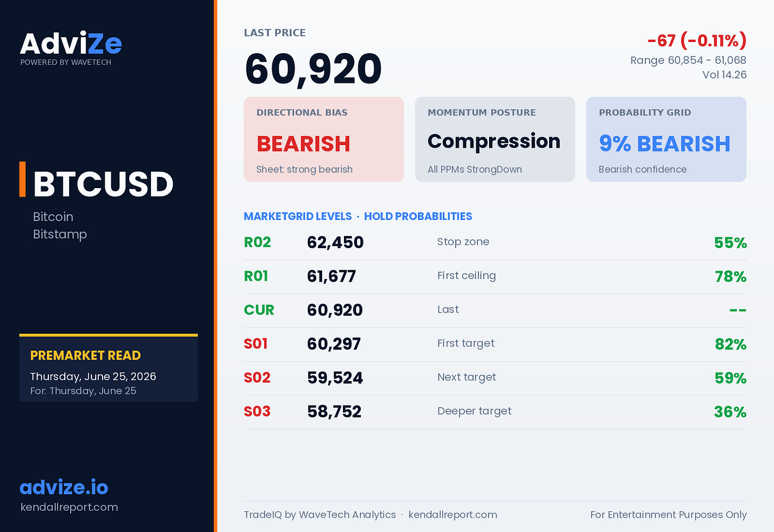Screen dimensions: 774x532
Task: Click the 'Next target' description
Action: pyautogui.click(x=466, y=377)
